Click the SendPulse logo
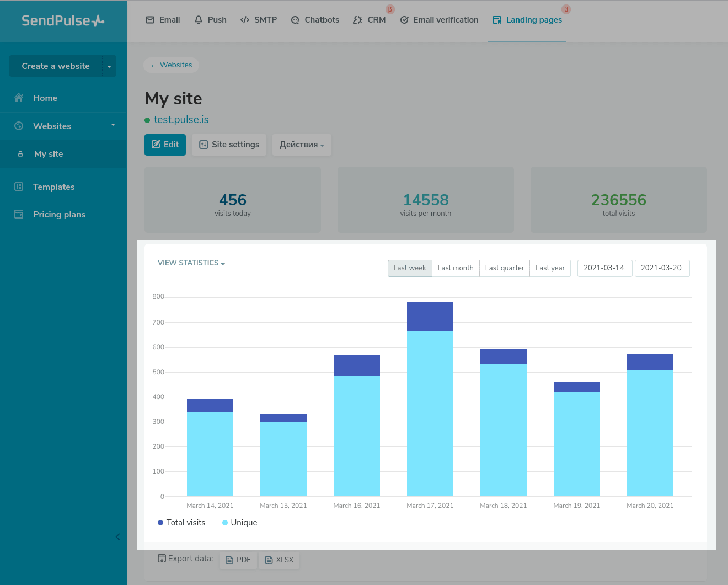Screen dimensions: 728x585 (63, 21)
